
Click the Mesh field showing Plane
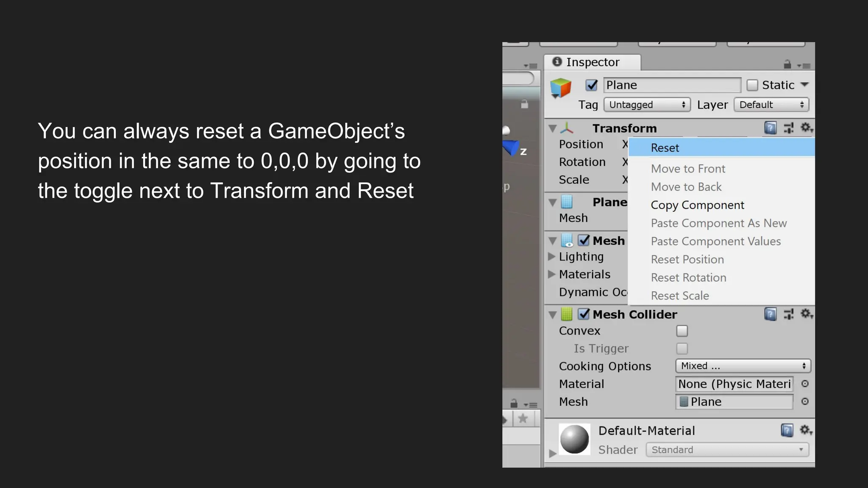pyautogui.click(x=734, y=402)
